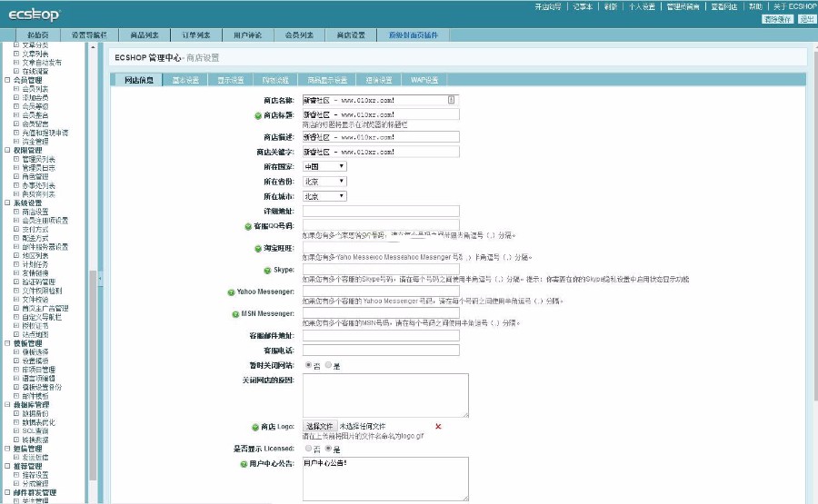This screenshot has width=818, height=504.
Task: Open 商店设置 in top navigation
Action: coord(351,35)
